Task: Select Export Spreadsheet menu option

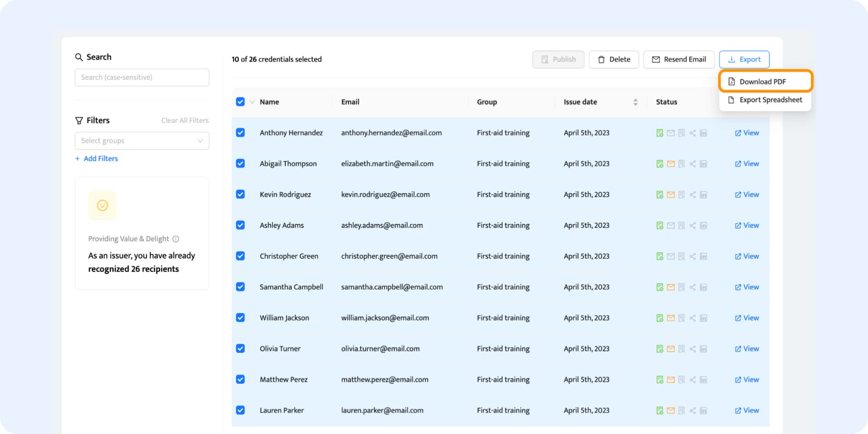Action: pos(770,100)
